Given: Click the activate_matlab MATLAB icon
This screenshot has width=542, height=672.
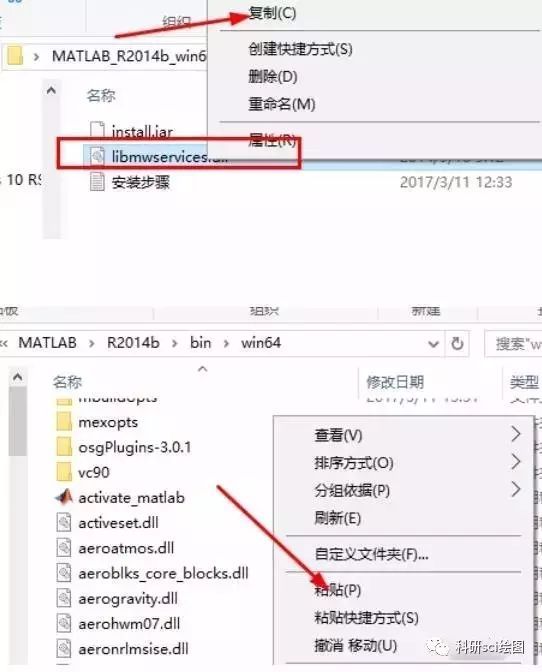Looking at the screenshot, I should click(x=64, y=497).
